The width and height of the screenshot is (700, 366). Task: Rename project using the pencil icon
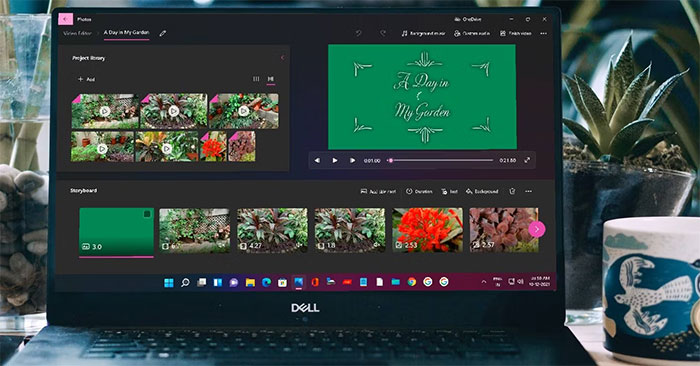[x=162, y=33]
